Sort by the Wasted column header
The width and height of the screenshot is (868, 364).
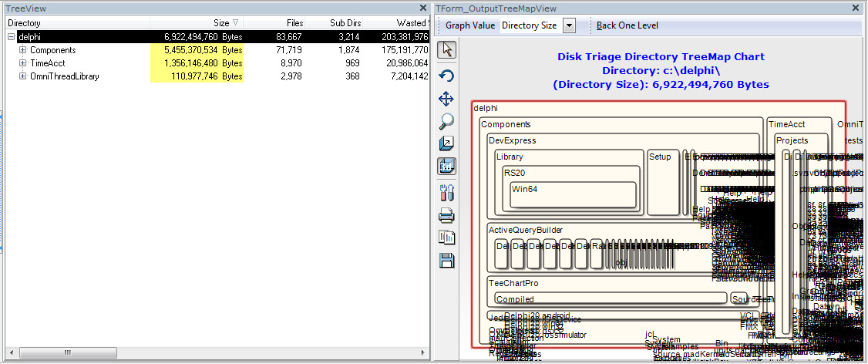coord(395,22)
